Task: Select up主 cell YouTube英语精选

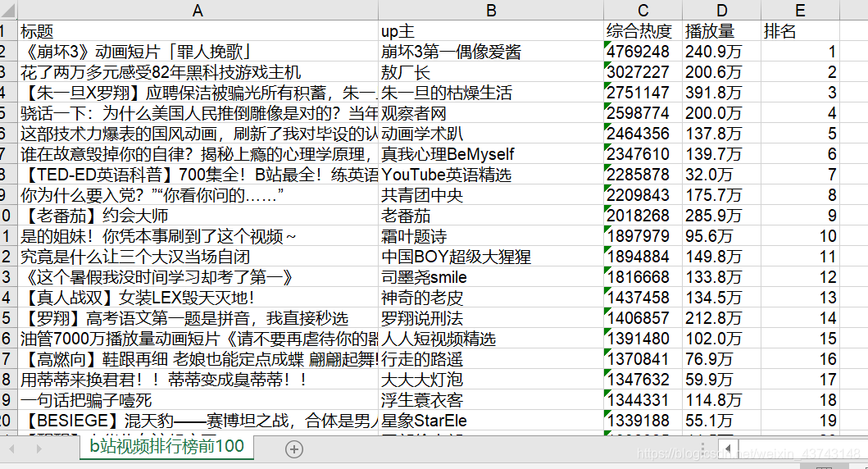Action: (x=491, y=175)
